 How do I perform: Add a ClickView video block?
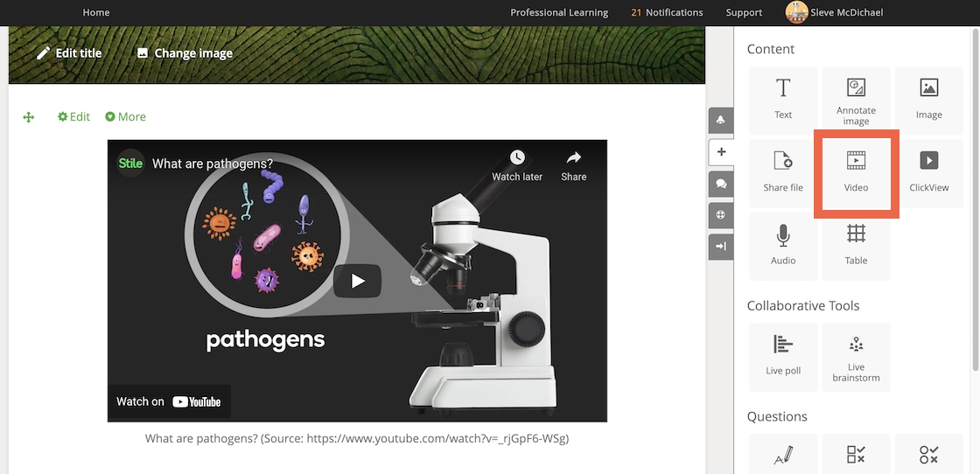pos(928,174)
